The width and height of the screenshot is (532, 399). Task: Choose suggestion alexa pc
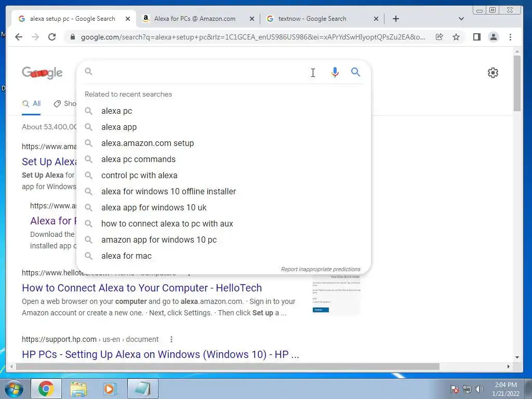pyautogui.click(x=223, y=111)
